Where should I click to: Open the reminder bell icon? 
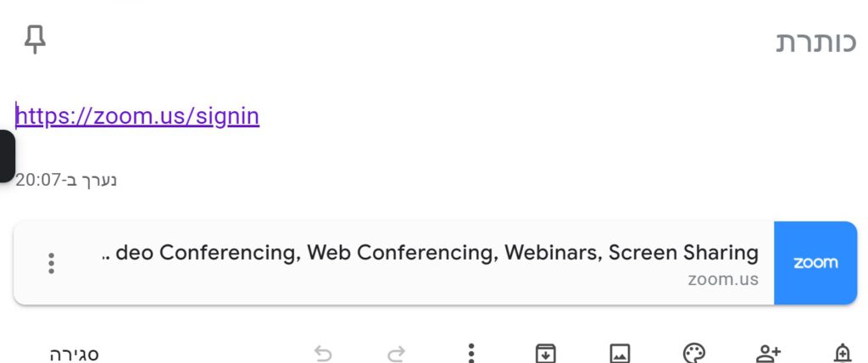842,353
